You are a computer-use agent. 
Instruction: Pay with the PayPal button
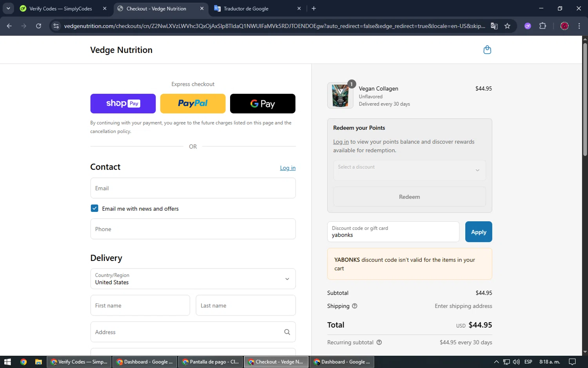(x=192, y=104)
